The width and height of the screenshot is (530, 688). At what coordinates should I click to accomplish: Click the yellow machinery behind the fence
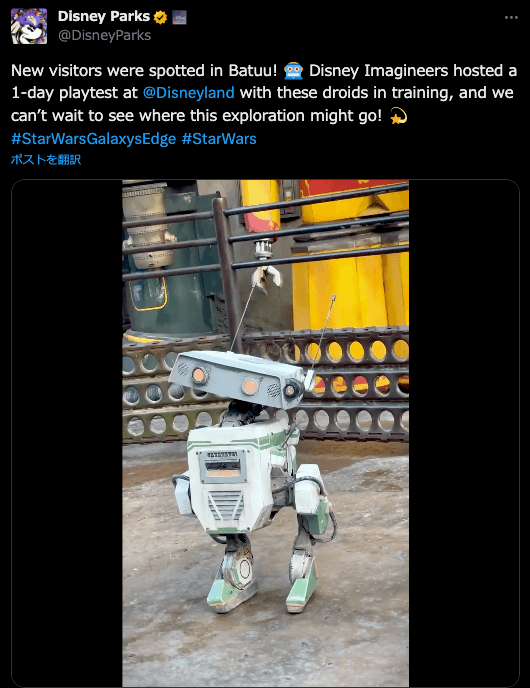click(351, 272)
